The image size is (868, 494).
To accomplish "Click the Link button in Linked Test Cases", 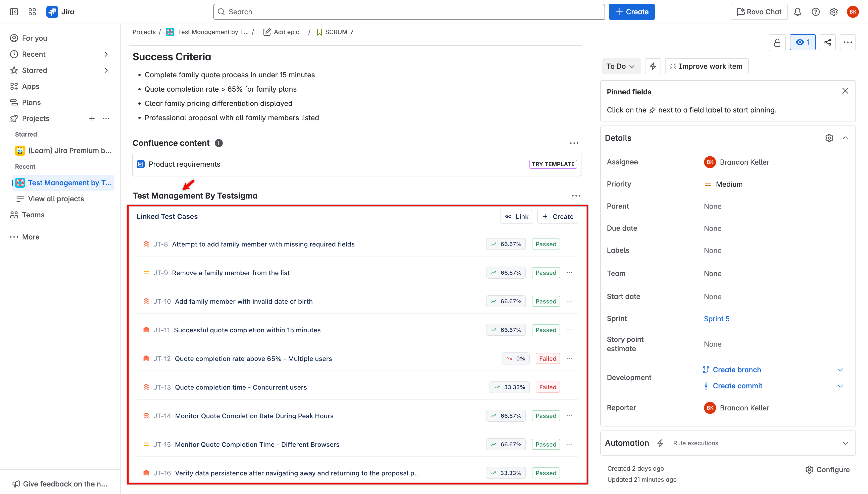I will [517, 216].
